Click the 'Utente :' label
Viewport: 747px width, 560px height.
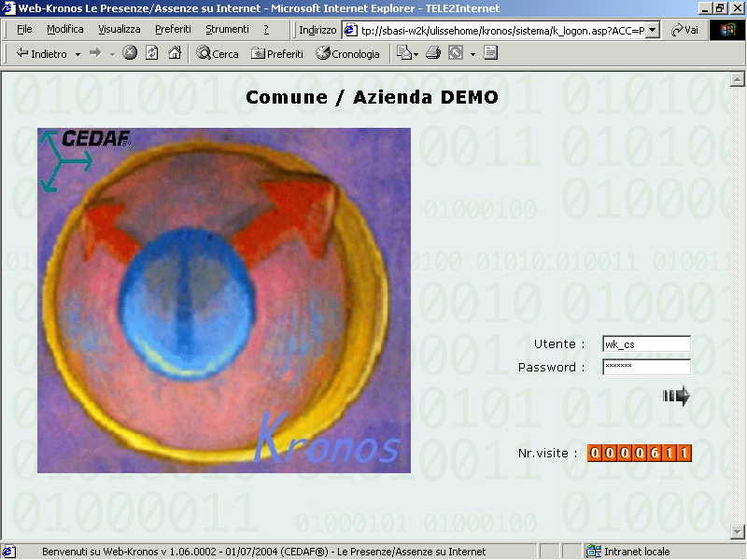tap(559, 343)
